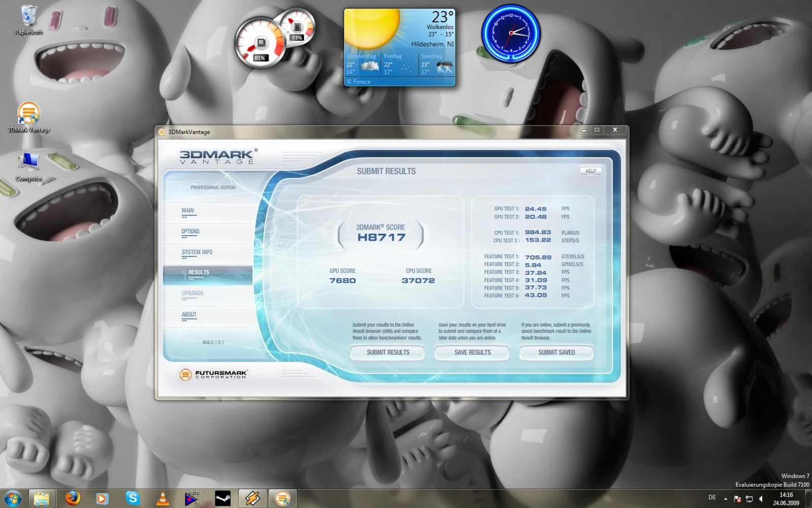
Task: Open the taskbar clock and date
Action: tap(786, 499)
